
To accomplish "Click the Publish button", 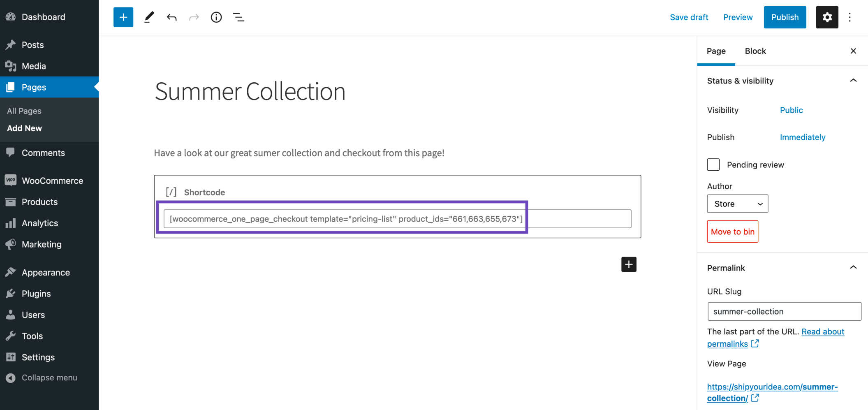I will point(785,17).
